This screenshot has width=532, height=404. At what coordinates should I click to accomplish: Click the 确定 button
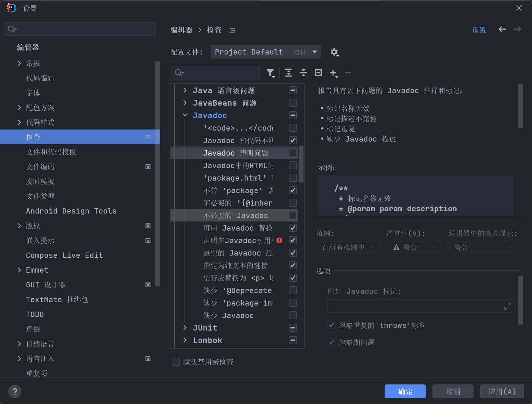pos(405,392)
